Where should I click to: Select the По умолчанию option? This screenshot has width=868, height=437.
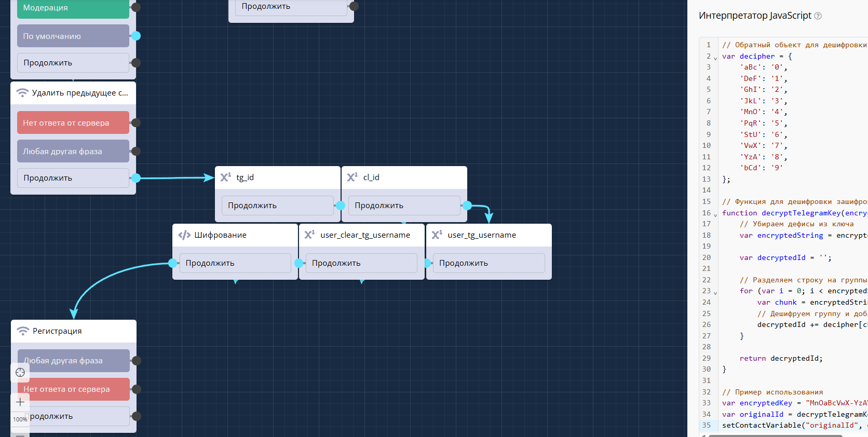73,36
